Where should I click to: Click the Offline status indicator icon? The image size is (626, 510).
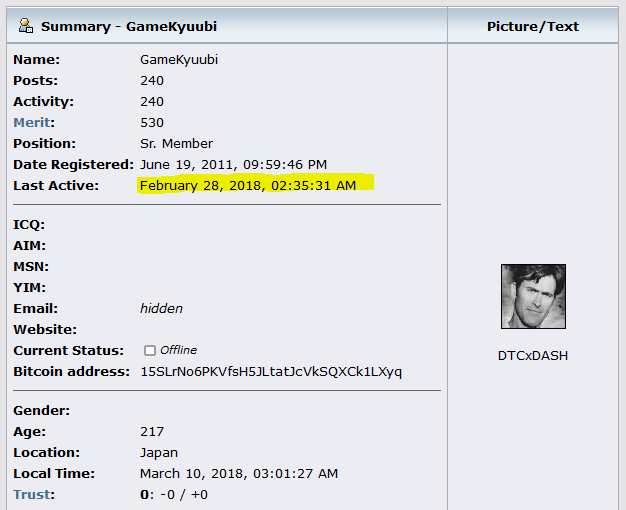coord(150,351)
